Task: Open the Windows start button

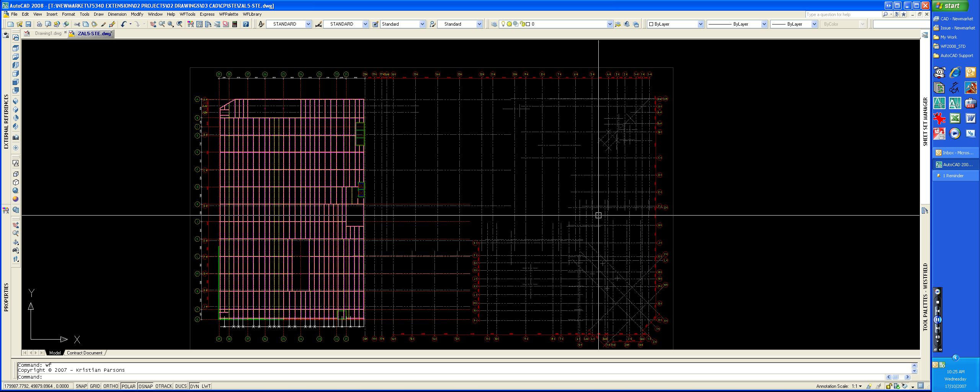Action: 951,6
